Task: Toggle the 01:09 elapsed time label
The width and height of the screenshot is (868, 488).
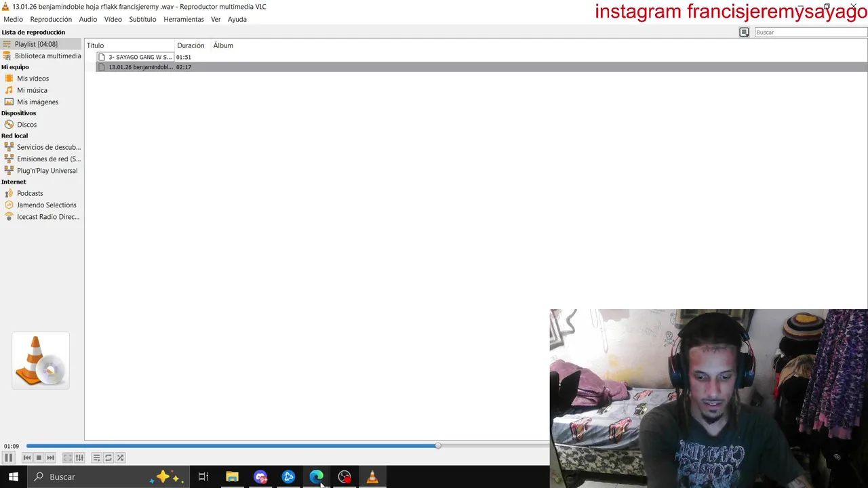Action: coord(12,446)
